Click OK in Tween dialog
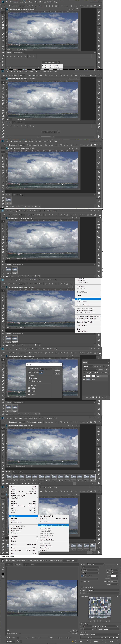121x644 pixels. pos(57,369)
